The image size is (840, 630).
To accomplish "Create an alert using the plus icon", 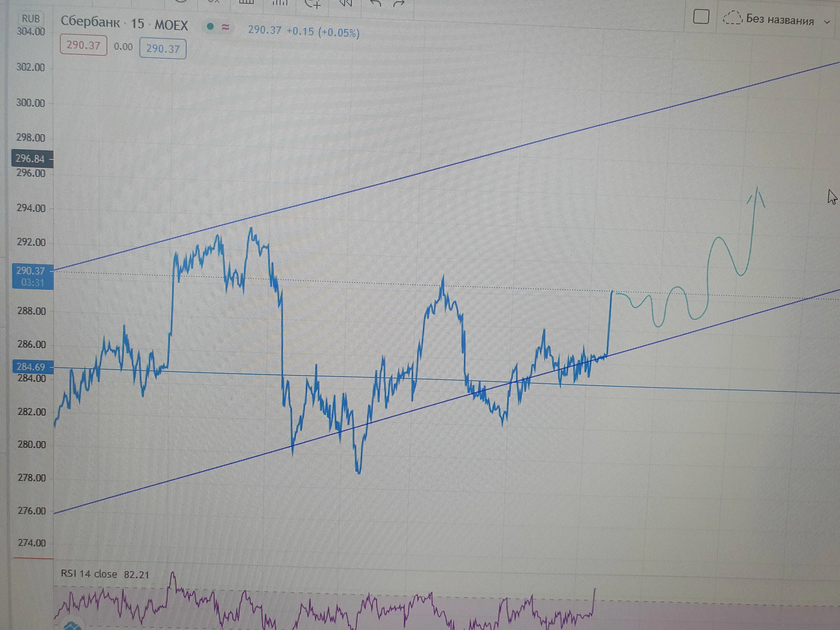I will 313,4.
